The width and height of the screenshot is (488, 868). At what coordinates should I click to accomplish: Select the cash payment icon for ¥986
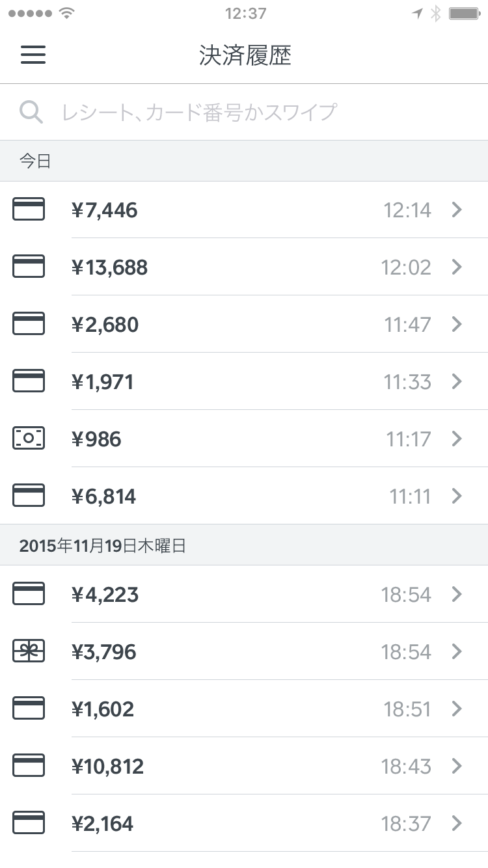[x=29, y=439]
